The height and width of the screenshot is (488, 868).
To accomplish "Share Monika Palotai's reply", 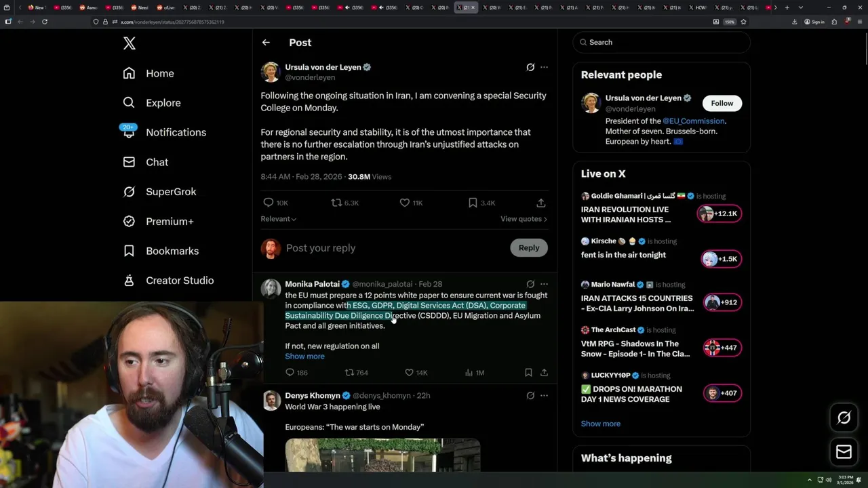I will 544,372.
